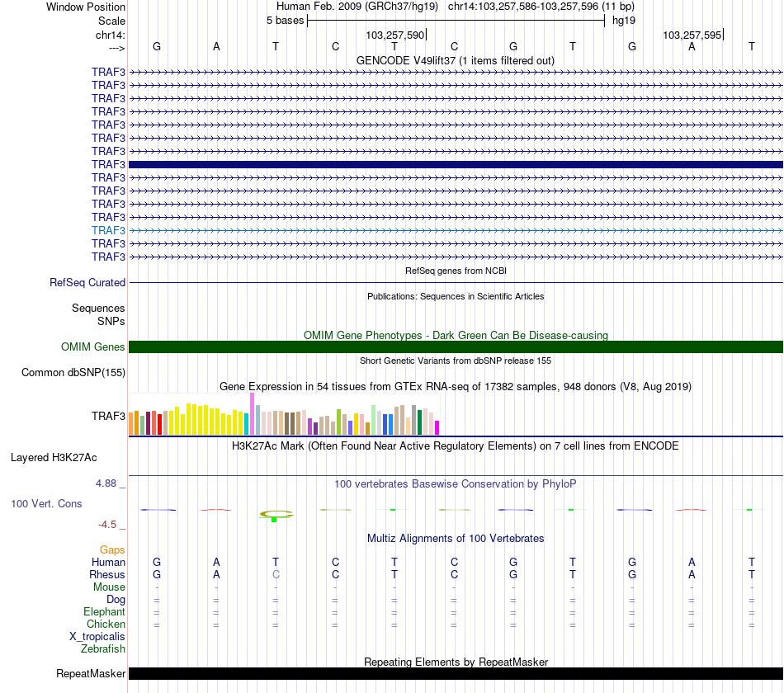Viewport: 784px width, 693px height.
Task: Open the GTEx Gene Expression track title
Action: click(456, 386)
